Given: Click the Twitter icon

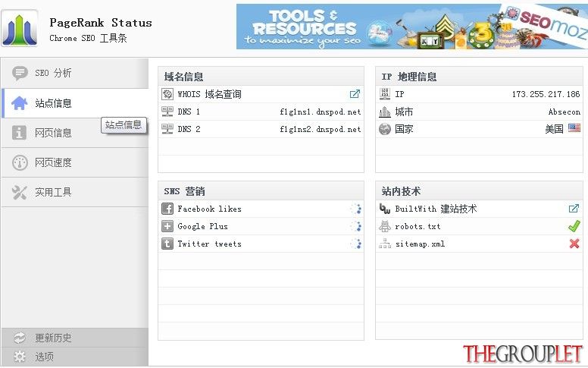Looking at the screenshot, I should click(x=167, y=244).
